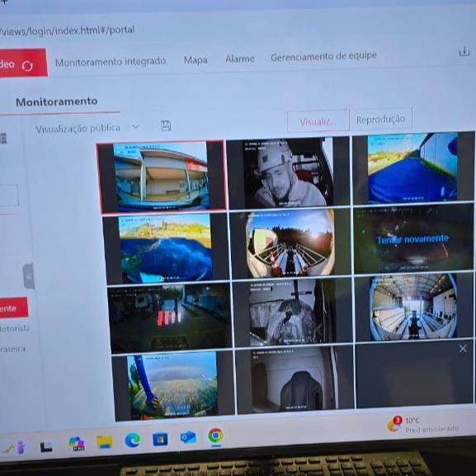Open Microsoft Store icon on taskbar
Screen dimensions: 476x476
160,439
